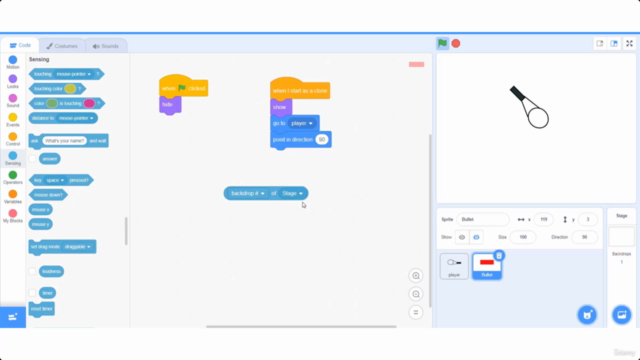Click the sprite x position field

[x=543, y=220]
